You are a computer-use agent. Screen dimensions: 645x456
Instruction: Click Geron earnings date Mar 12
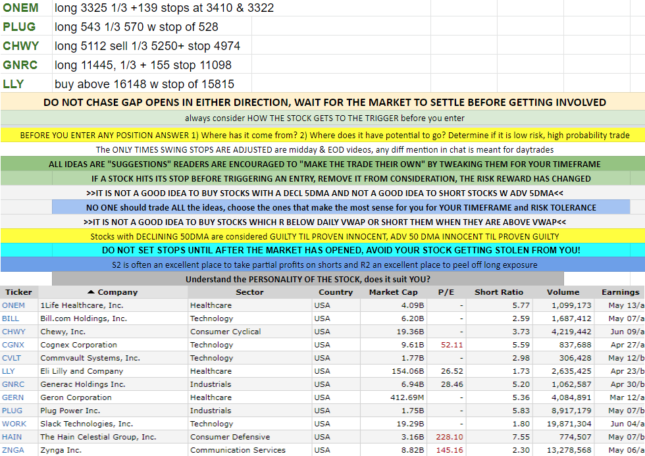(x=626, y=397)
